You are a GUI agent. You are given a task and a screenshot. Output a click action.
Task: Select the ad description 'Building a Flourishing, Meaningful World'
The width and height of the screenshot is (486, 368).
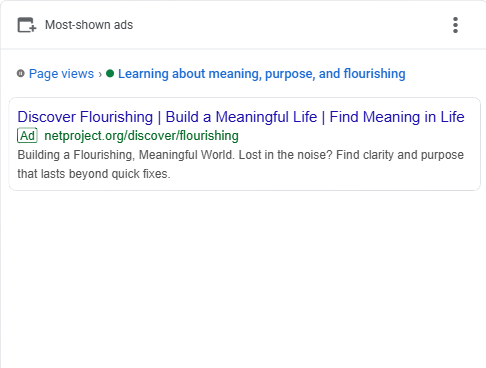click(x=125, y=155)
